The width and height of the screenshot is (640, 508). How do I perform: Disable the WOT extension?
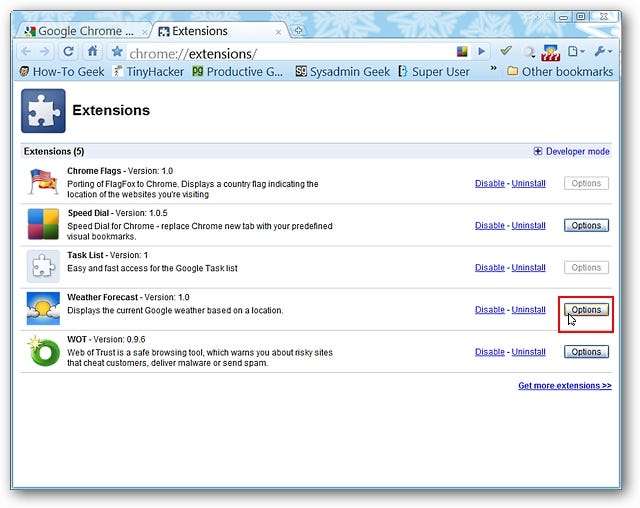(x=490, y=352)
